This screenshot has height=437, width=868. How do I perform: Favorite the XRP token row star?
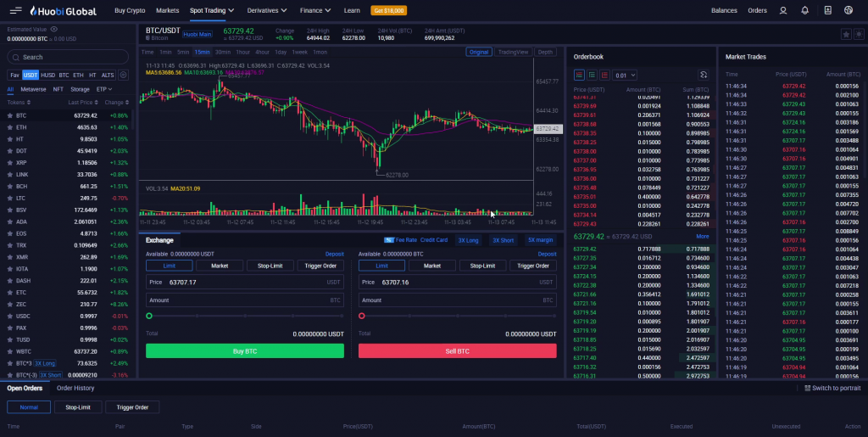click(x=9, y=163)
